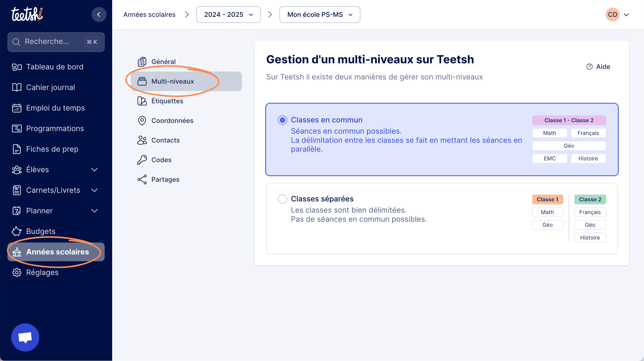Focus the Recherche search field
This screenshot has height=361, width=644.
click(x=56, y=42)
